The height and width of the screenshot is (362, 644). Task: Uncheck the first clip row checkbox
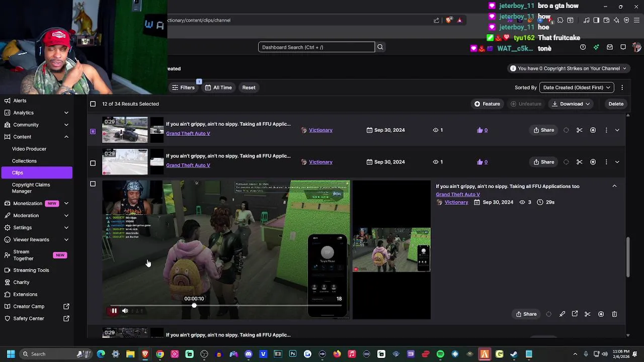93,131
